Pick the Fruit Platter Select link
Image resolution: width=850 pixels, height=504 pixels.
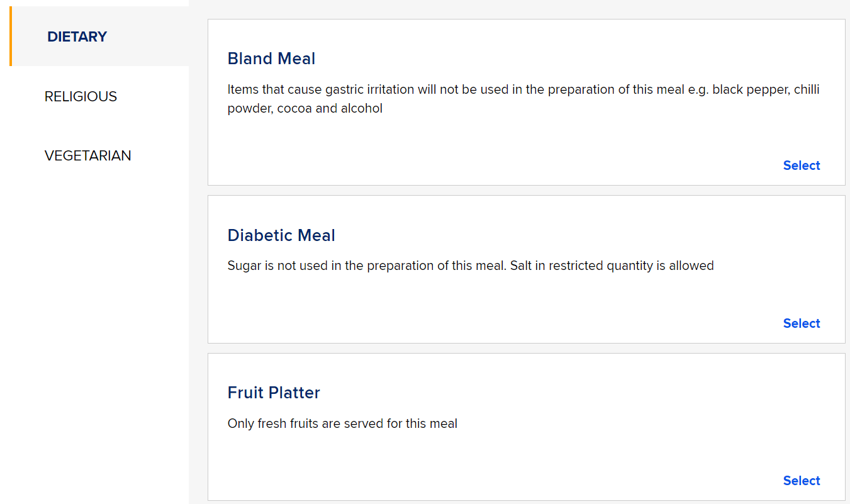coord(801,481)
